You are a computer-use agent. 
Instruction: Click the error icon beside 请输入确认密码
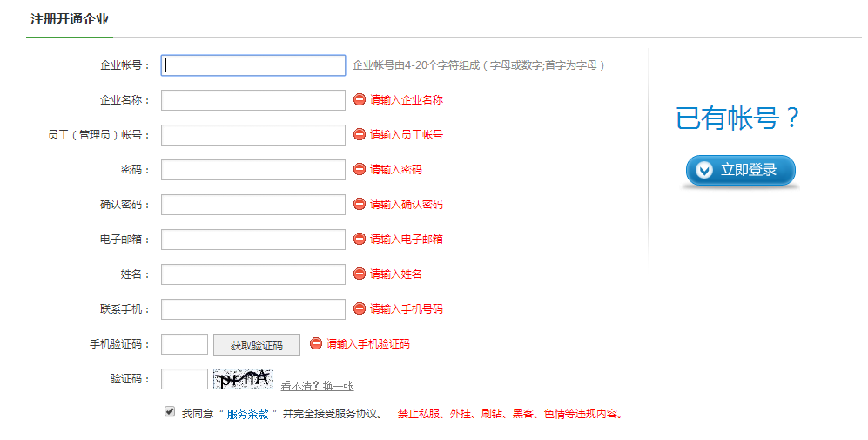coord(360,205)
